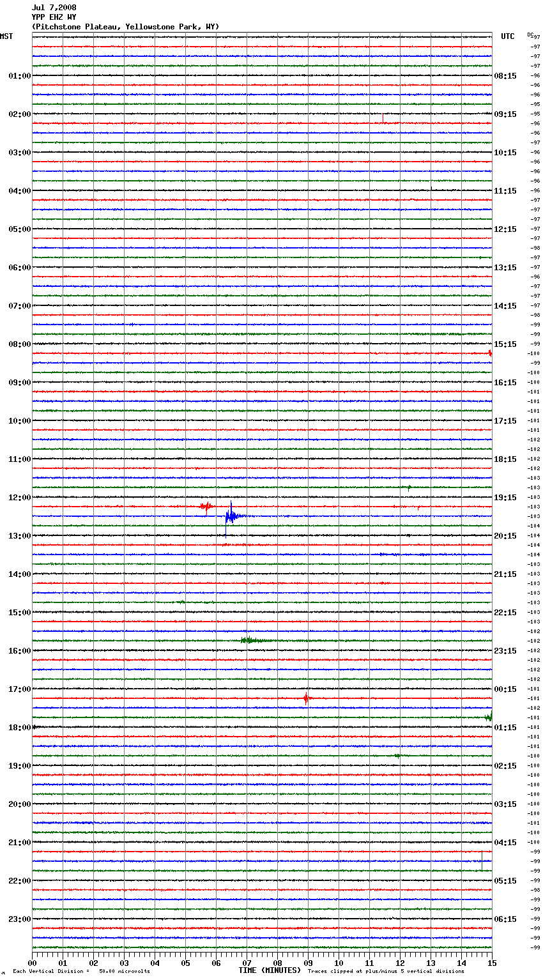Click the '23:15' UTC row label
Viewport: 543px width, 980px height.
point(505,651)
